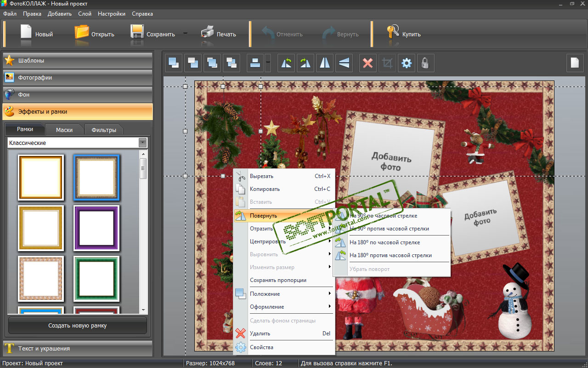Select the orange wooden frame thumbnail
588x368 pixels.
[41, 178]
